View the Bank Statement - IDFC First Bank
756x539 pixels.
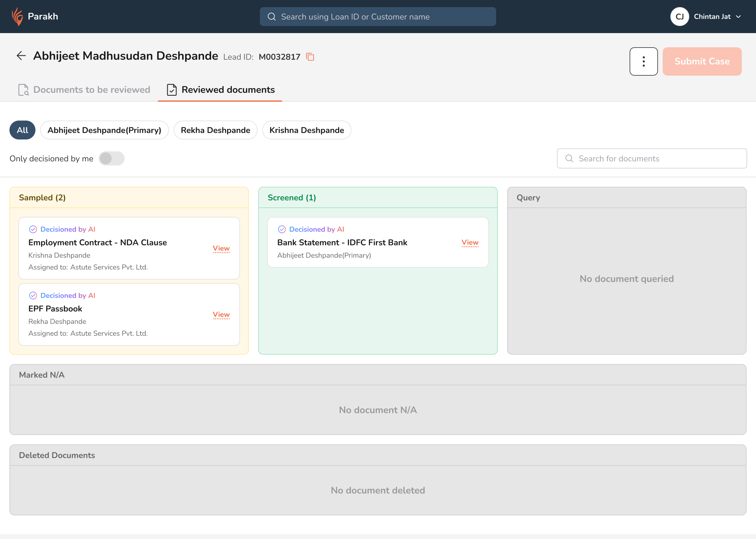[470, 242]
